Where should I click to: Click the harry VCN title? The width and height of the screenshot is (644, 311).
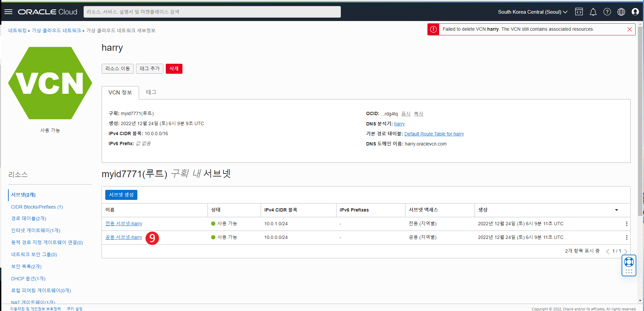112,48
